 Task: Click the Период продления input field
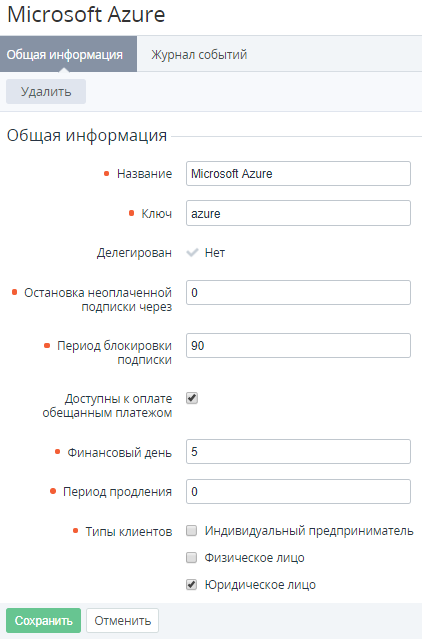298,491
